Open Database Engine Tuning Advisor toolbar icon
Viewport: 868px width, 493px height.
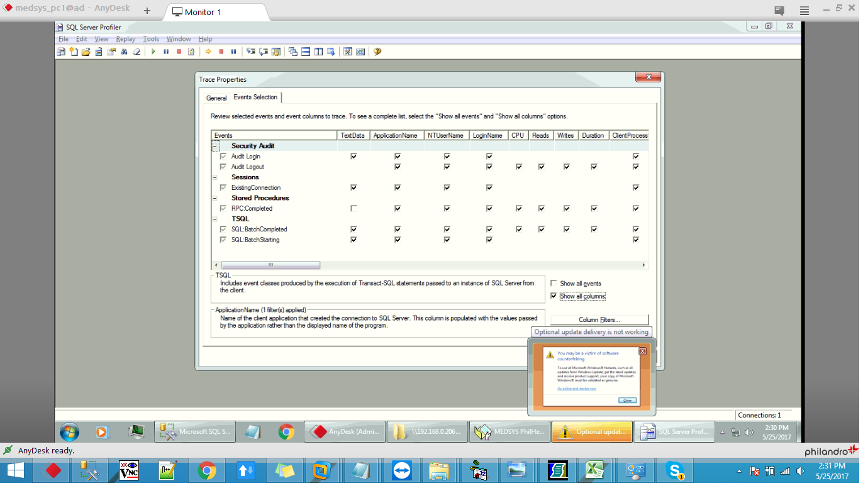click(347, 52)
